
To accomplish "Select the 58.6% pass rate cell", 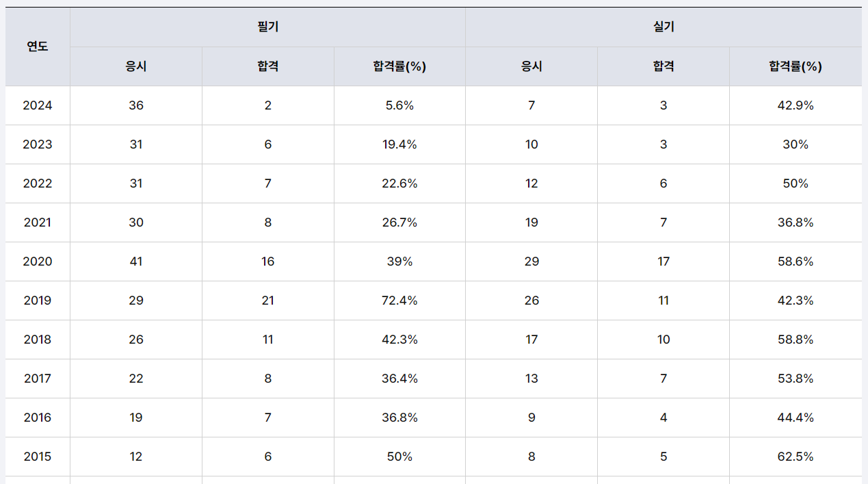I will 795,262.
